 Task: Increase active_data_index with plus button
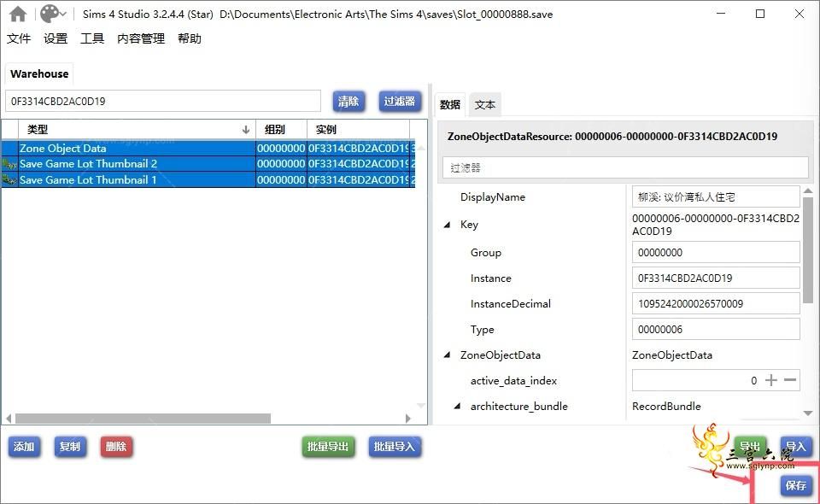[771, 380]
